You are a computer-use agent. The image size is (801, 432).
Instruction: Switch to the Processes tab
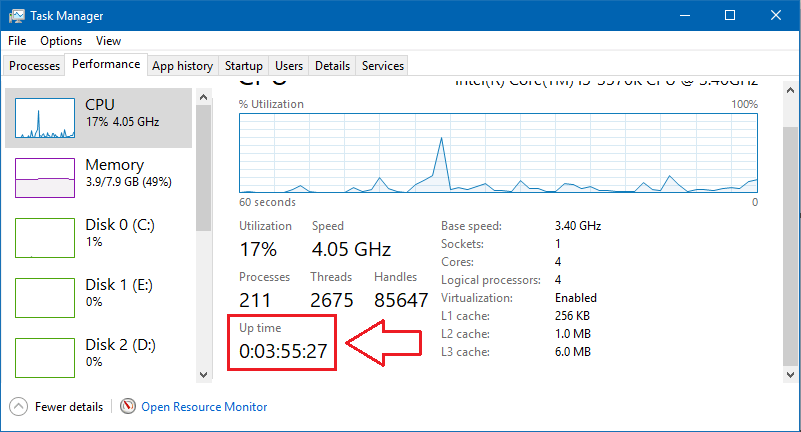pos(34,66)
